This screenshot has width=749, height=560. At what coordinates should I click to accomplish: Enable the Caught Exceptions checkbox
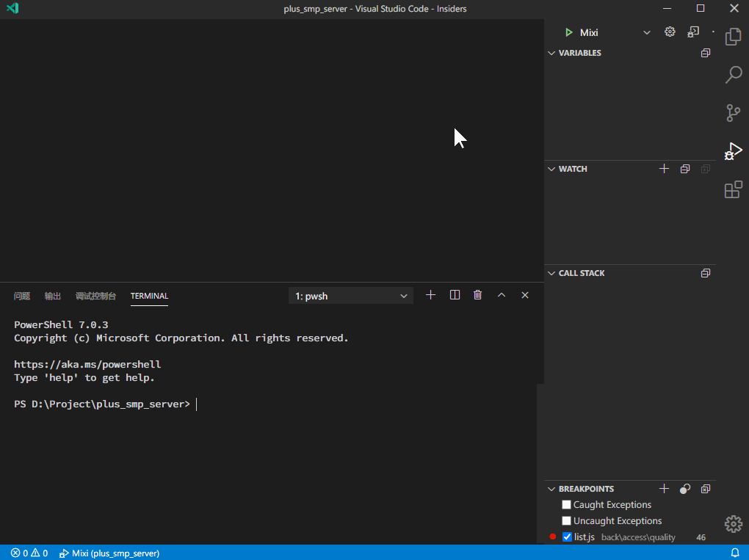567,505
